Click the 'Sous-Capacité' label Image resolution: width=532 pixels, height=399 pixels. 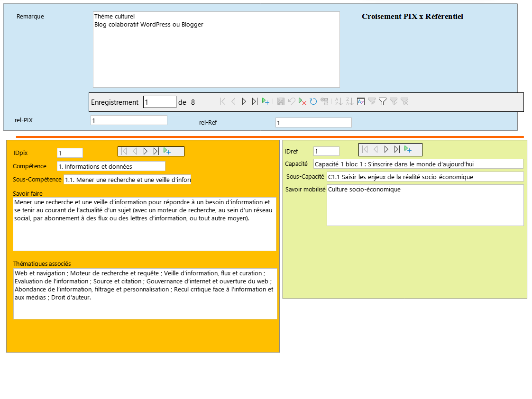tap(305, 177)
